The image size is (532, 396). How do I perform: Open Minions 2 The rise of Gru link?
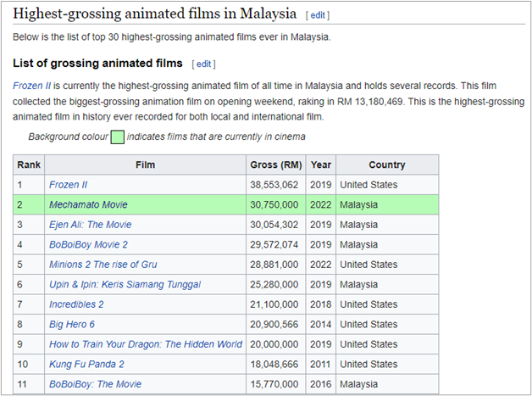click(103, 265)
